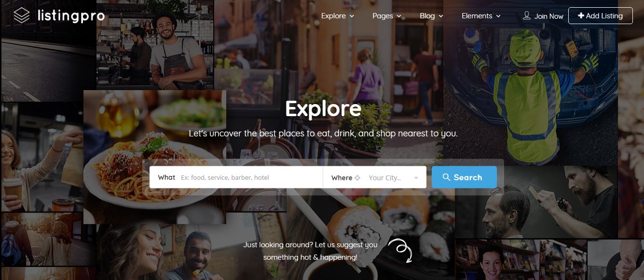
Task: Click the user profile icon beside Join Now
Action: pos(527,16)
